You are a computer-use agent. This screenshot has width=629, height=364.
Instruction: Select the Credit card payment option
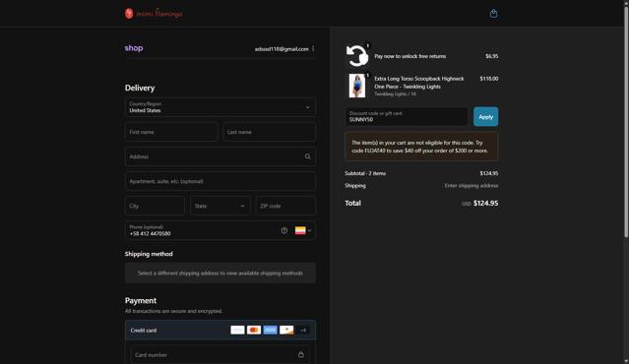tap(220, 330)
